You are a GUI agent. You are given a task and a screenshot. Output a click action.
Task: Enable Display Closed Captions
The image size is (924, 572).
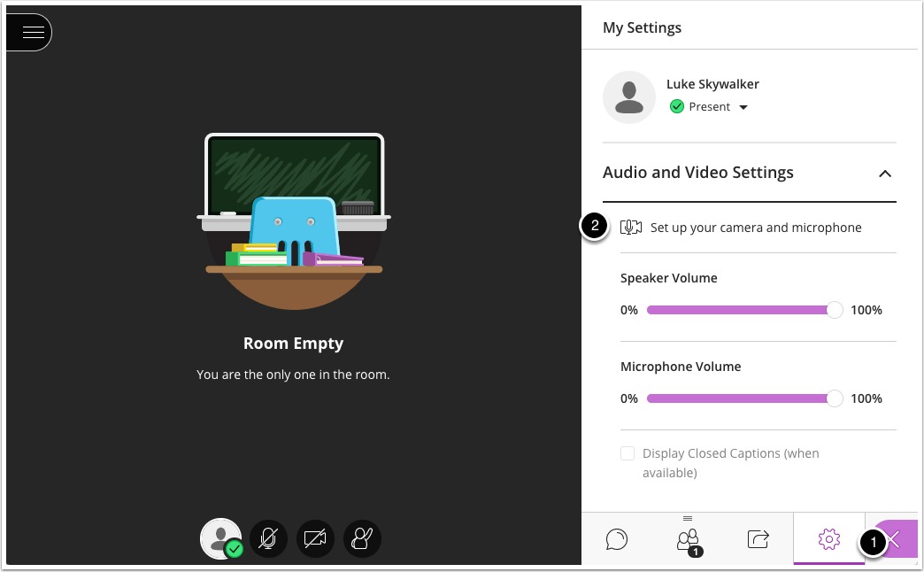[x=628, y=452]
